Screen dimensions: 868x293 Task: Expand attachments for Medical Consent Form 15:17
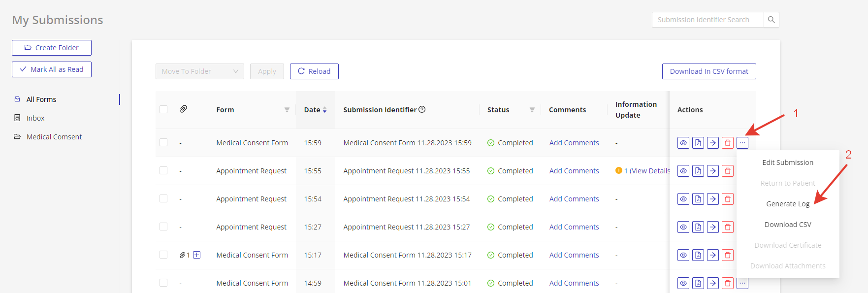tap(196, 255)
